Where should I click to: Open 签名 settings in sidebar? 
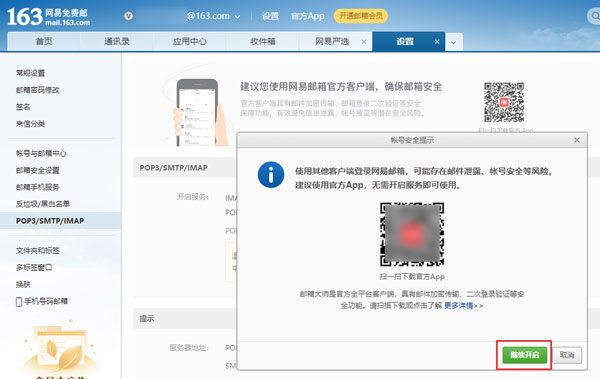click(x=23, y=107)
